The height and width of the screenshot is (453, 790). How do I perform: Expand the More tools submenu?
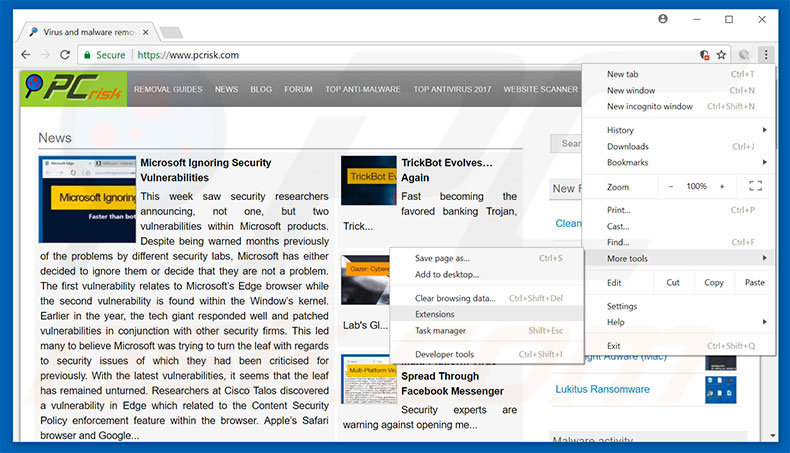click(x=679, y=258)
